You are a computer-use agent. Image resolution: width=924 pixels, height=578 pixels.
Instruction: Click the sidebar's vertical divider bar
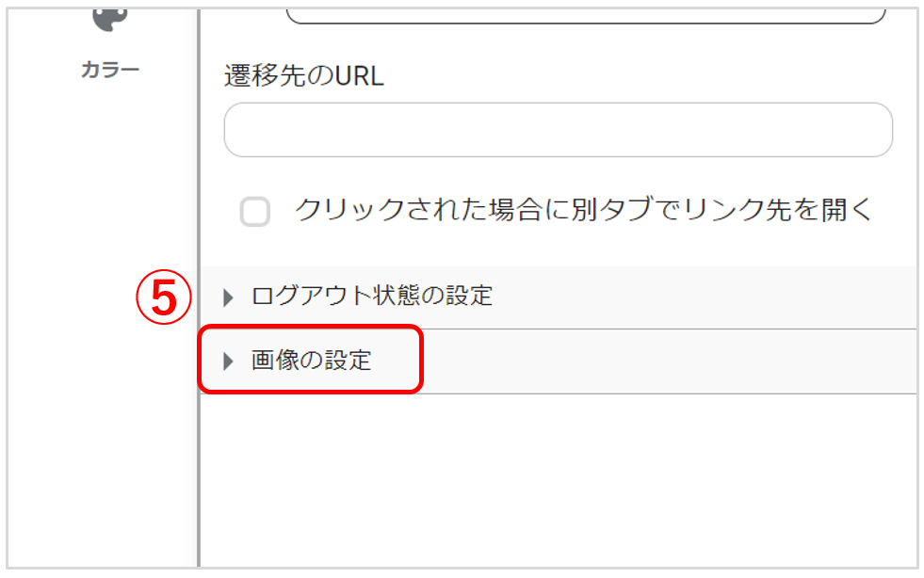coord(199,287)
